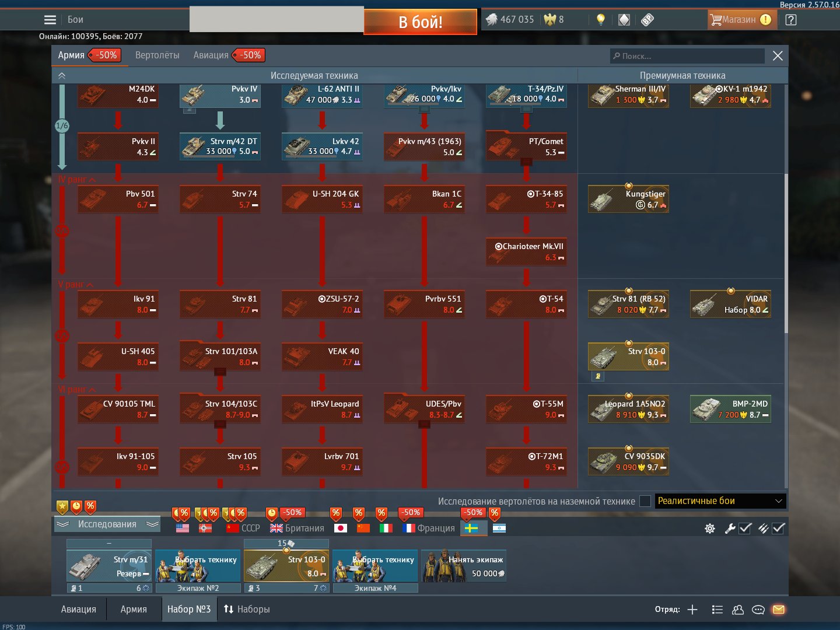Image resolution: width=840 pixels, height=630 pixels.
Task: Click Выбрать технику for Экипаж №4
Action: pyautogui.click(x=375, y=566)
